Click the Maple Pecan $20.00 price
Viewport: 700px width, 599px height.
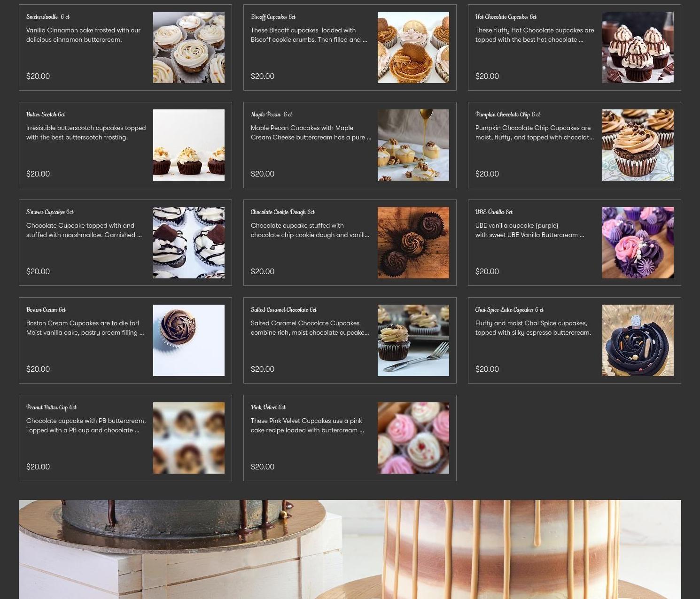pos(263,174)
